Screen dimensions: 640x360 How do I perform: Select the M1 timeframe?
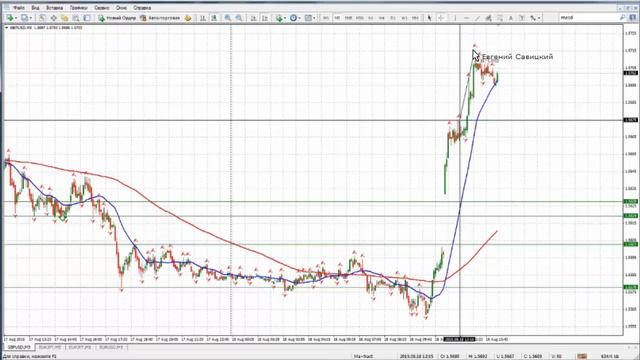326,18
